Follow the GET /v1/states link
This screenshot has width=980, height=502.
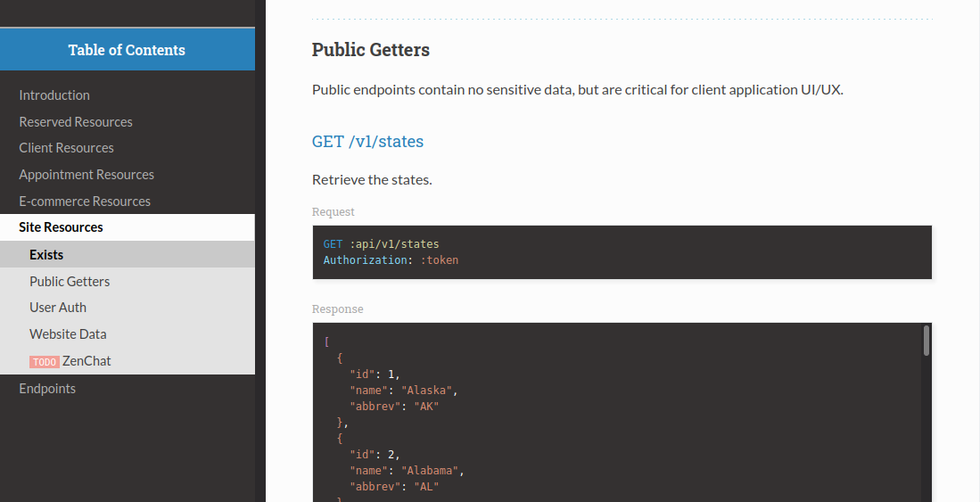click(x=367, y=141)
